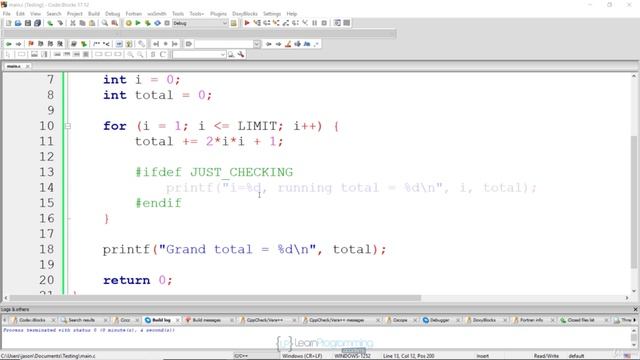Cut selection using the scissors icon

pyautogui.click(x=73, y=23)
